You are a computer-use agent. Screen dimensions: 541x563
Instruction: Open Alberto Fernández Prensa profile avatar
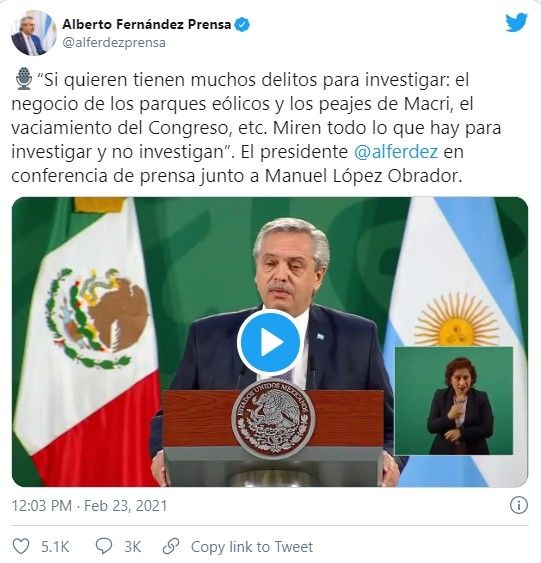tap(33, 33)
